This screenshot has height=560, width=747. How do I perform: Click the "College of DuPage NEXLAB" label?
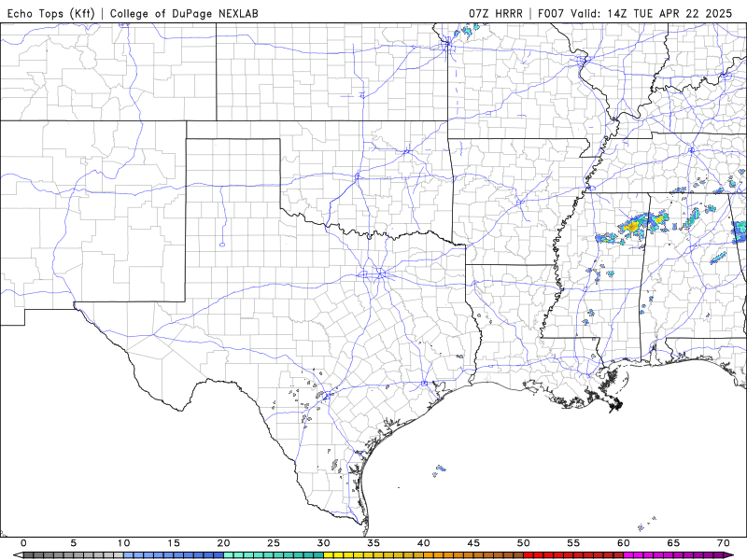[x=184, y=13]
